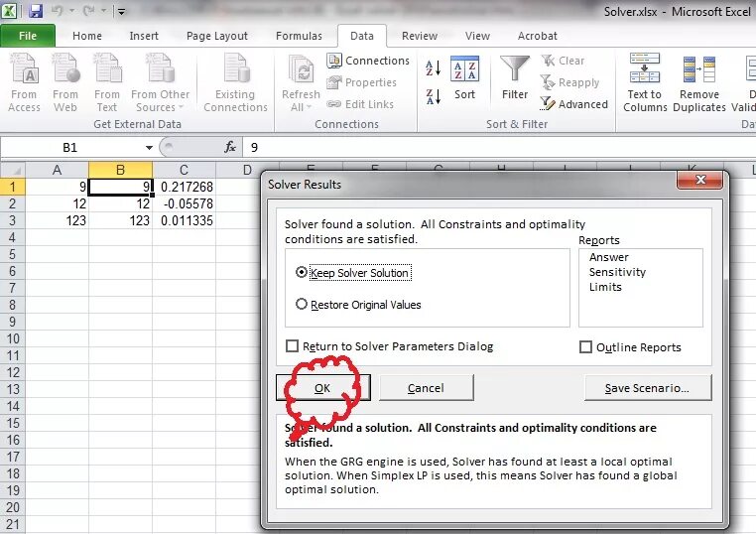756x534 pixels.
Task: Click the Properties ribbon item
Action: click(x=361, y=82)
